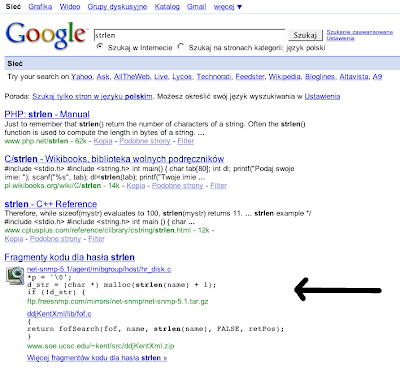Viewport: 400px width, 371px height.
Task: Click 'Szukaj tylko stron w języku polskim'
Action: (92, 97)
